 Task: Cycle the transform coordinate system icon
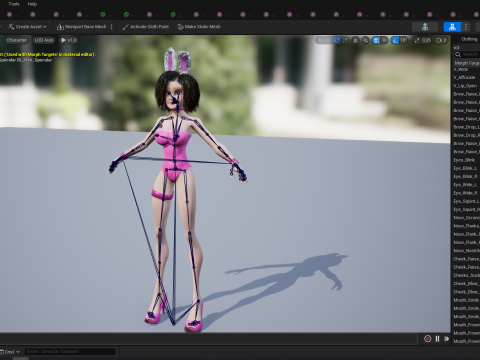point(356,40)
